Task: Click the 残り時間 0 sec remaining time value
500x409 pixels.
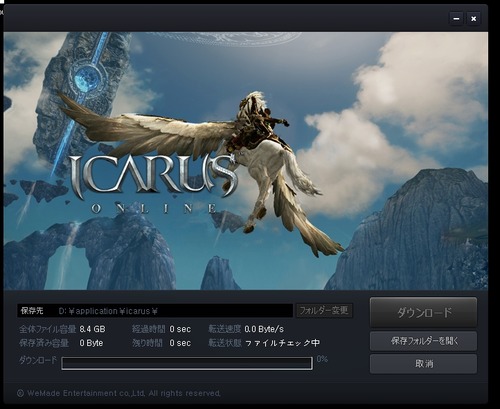Action: point(180,343)
